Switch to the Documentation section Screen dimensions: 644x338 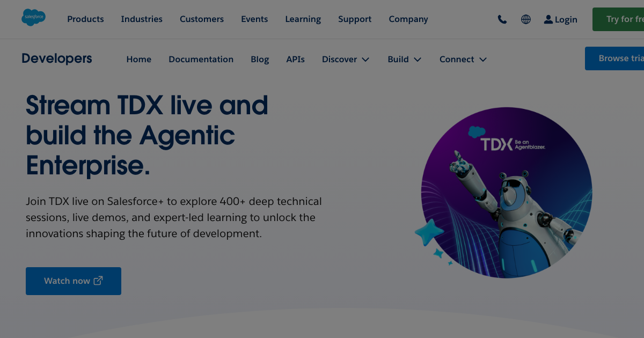point(201,59)
